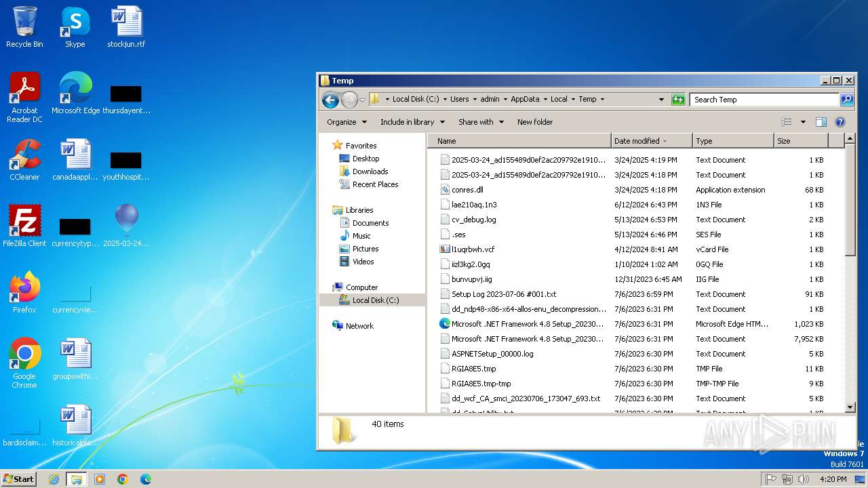Open Videos library in the navigation pane
The height and width of the screenshot is (488, 868).
[363, 262]
